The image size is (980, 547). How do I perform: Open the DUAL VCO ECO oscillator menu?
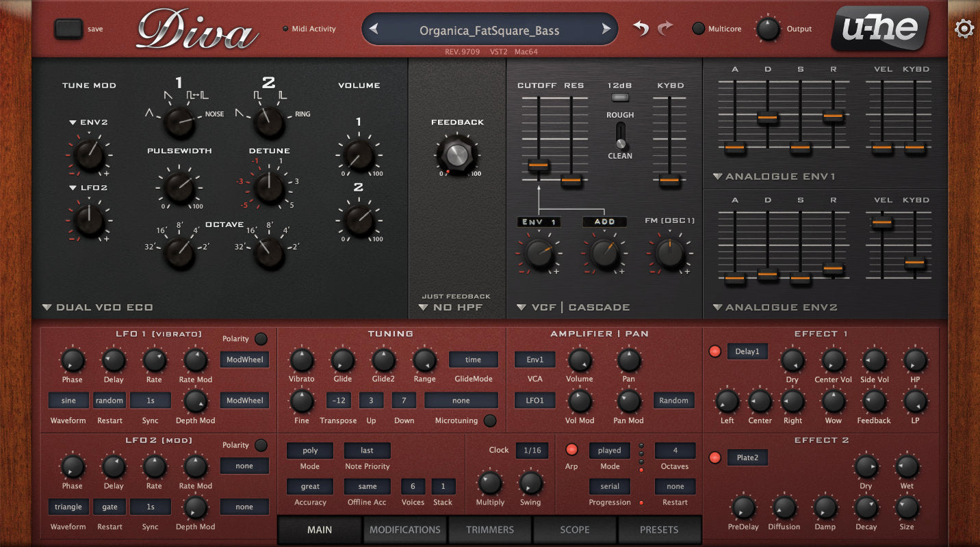coord(97,308)
